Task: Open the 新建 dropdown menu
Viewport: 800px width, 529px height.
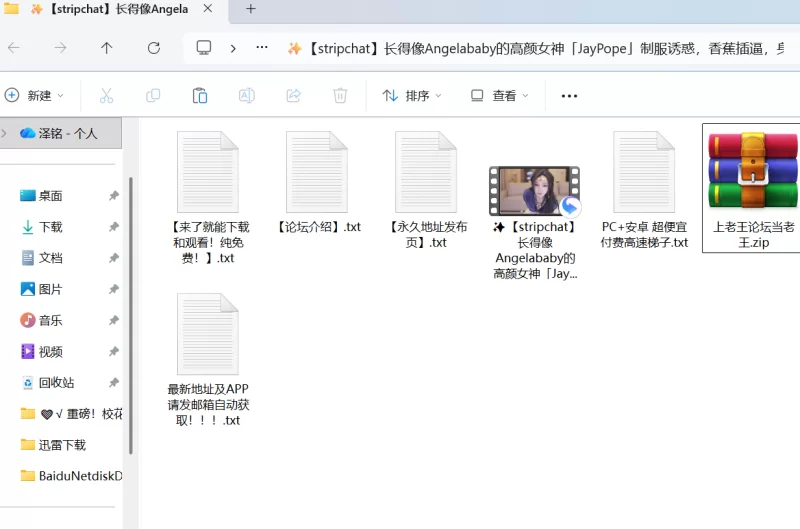Action: coord(35,96)
